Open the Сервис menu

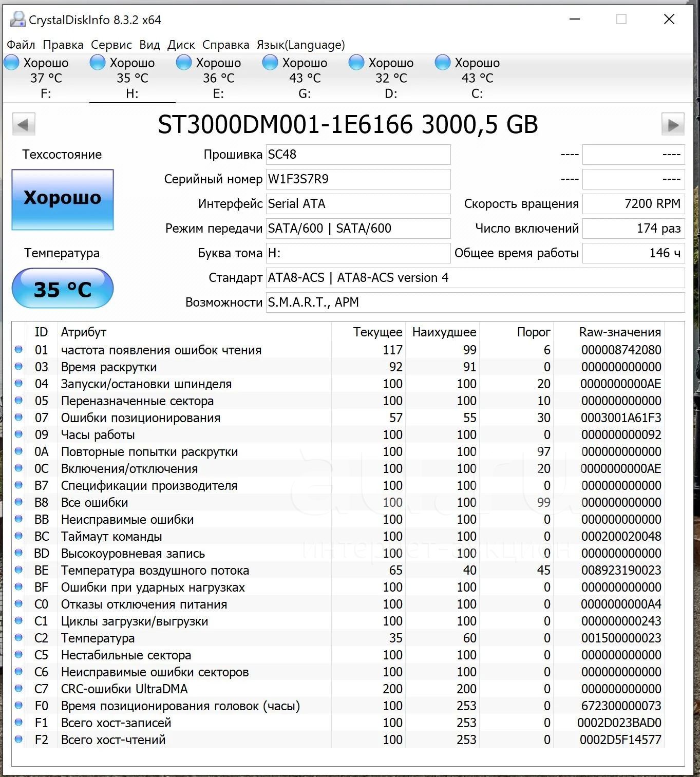tap(111, 45)
